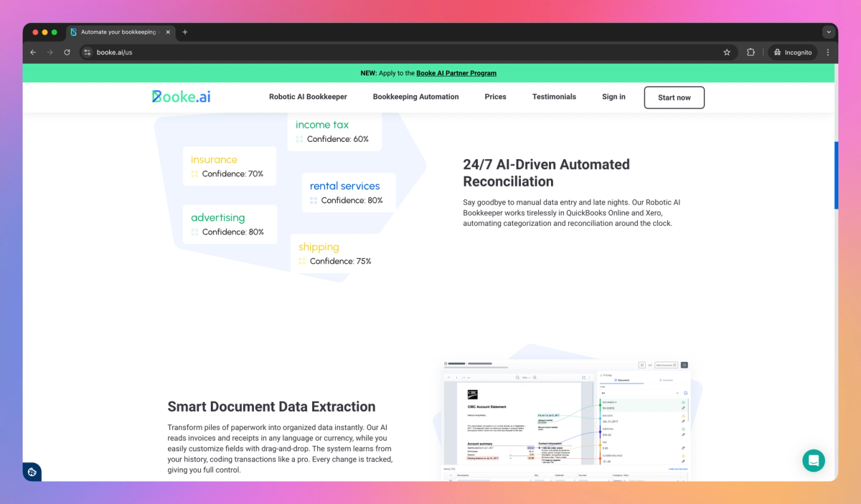Click the warning triangle beside Due Date
This screenshot has width=861, height=504.
point(683,416)
